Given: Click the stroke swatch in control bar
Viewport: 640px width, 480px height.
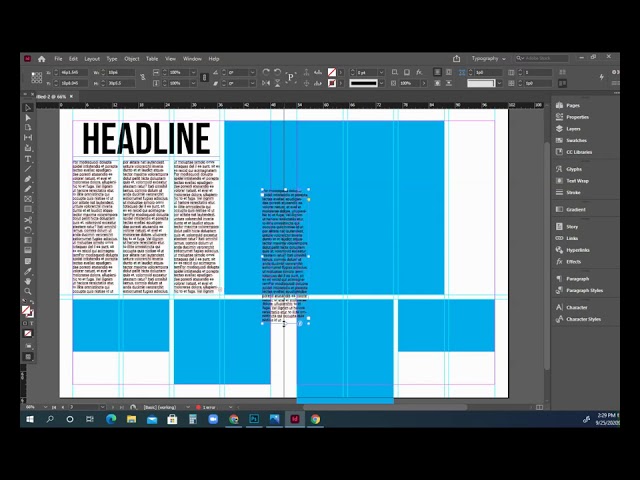Looking at the screenshot, I should tap(332, 83).
